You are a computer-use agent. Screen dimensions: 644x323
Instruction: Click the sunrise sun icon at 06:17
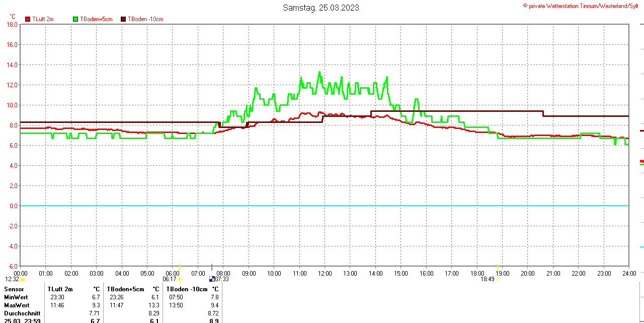tap(180, 279)
